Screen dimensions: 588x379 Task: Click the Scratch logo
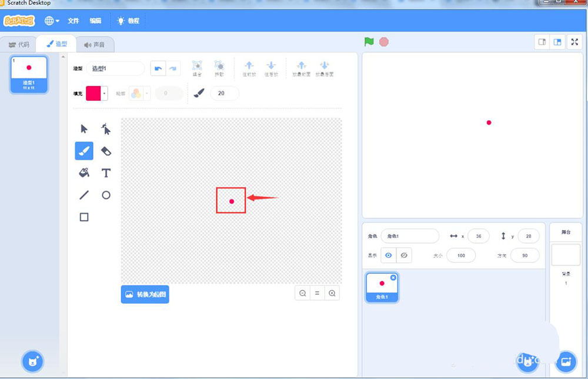pos(19,21)
